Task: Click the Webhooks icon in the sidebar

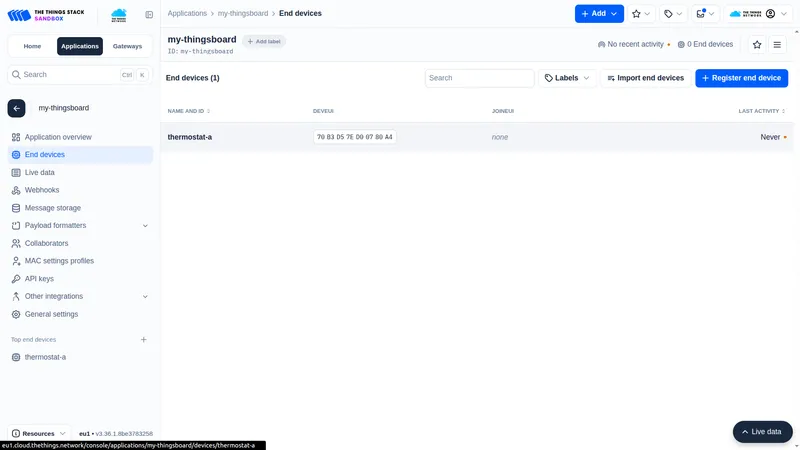Action: click(x=16, y=190)
